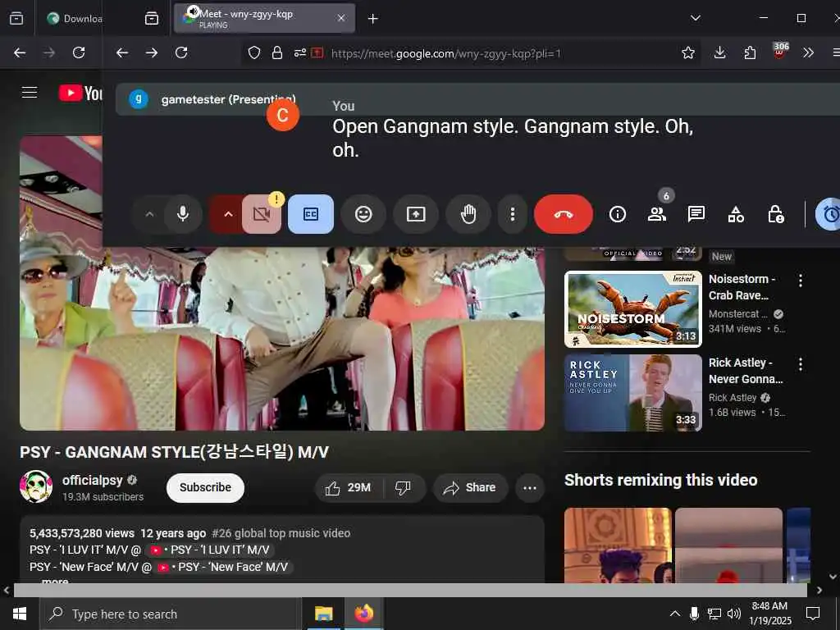Expand list all tabs chevron
The height and width of the screenshot is (630, 840).
(x=696, y=18)
